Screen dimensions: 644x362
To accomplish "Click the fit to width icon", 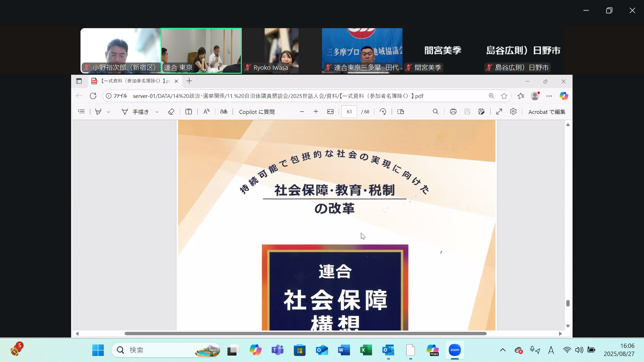I will pos(330,112).
